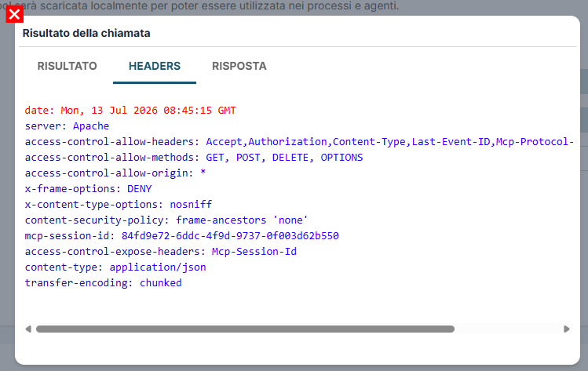Click the horizontal scrollbar left arrow
The image size is (588, 371).
point(28,329)
